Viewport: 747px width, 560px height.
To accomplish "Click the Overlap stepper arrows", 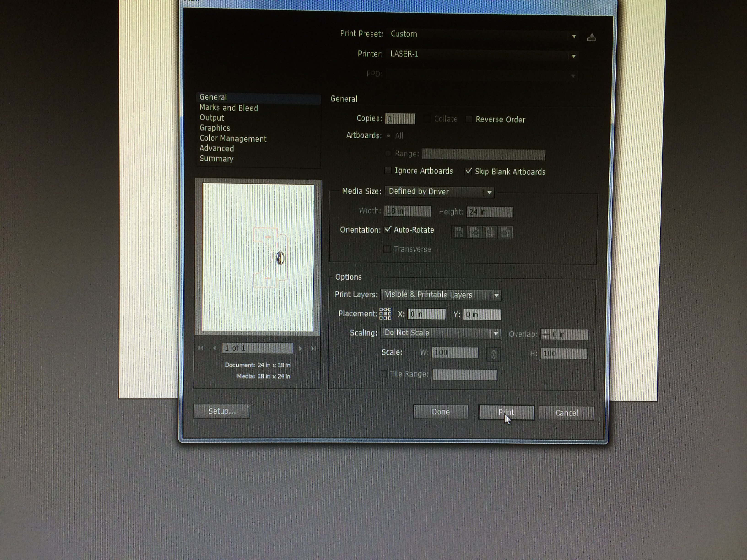I will pyautogui.click(x=545, y=334).
